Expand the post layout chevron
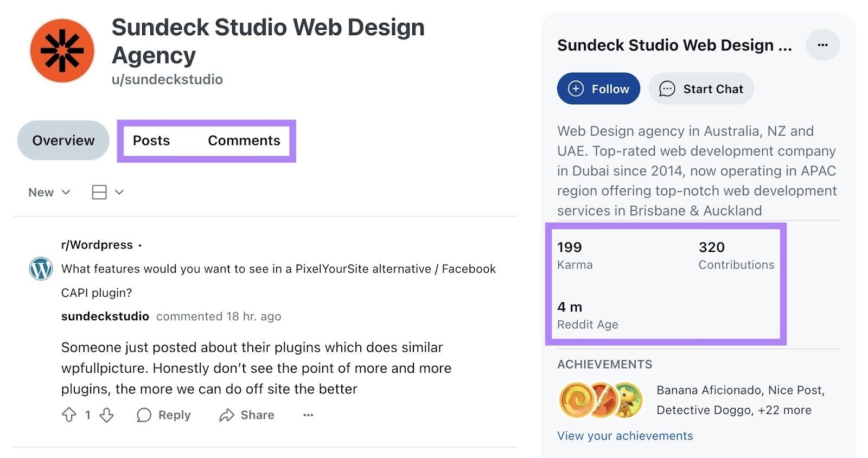868x458 pixels. [120, 192]
